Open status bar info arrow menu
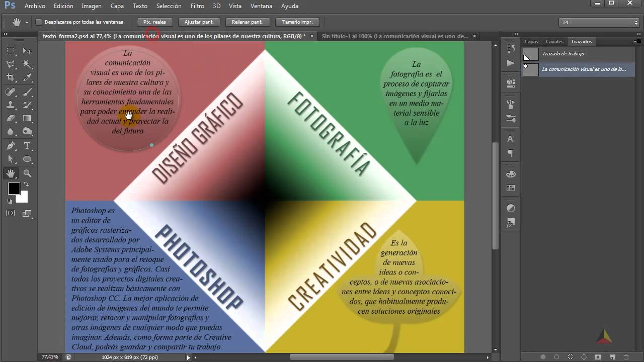 (189, 357)
